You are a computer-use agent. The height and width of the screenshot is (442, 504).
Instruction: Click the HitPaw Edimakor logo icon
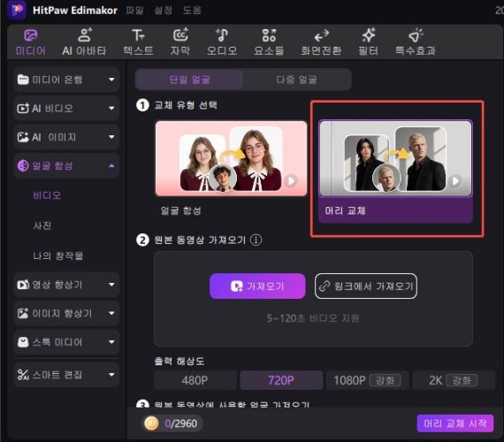point(17,10)
